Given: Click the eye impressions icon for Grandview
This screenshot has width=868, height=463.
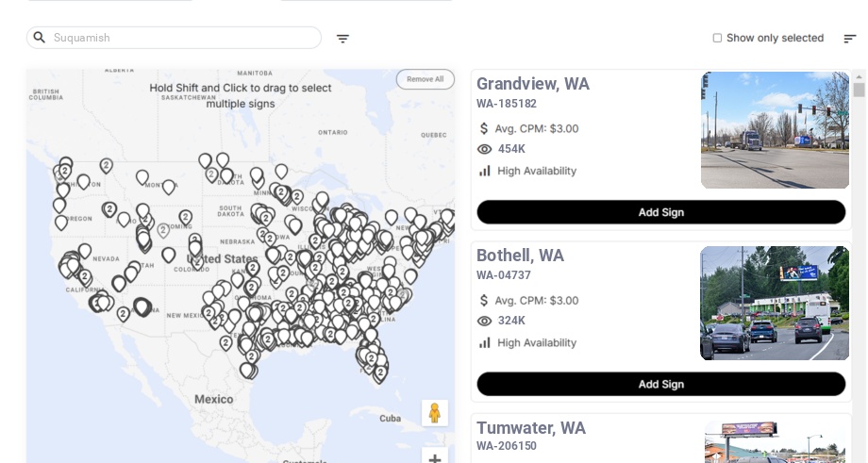Looking at the screenshot, I should 485,149.
